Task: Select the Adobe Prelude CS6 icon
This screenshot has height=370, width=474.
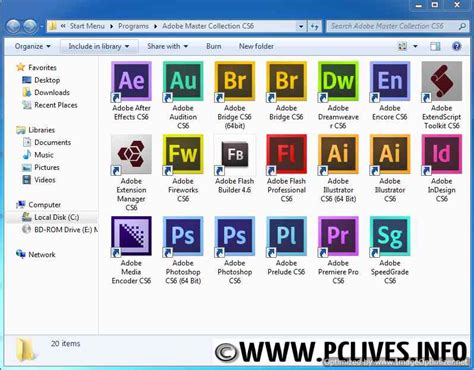Action: click(286, 236)
